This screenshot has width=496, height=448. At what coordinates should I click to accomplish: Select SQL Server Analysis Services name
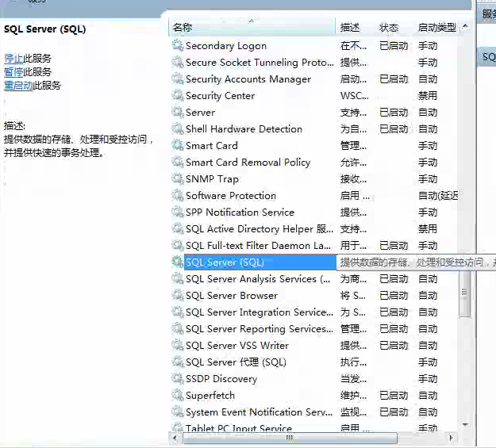258,279
